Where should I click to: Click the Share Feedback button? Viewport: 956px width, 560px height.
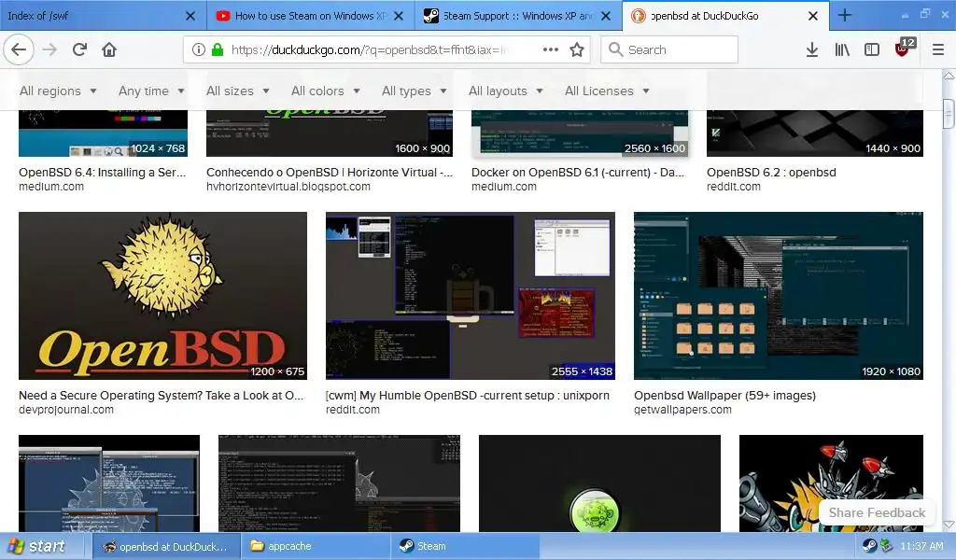coord(877,512)
